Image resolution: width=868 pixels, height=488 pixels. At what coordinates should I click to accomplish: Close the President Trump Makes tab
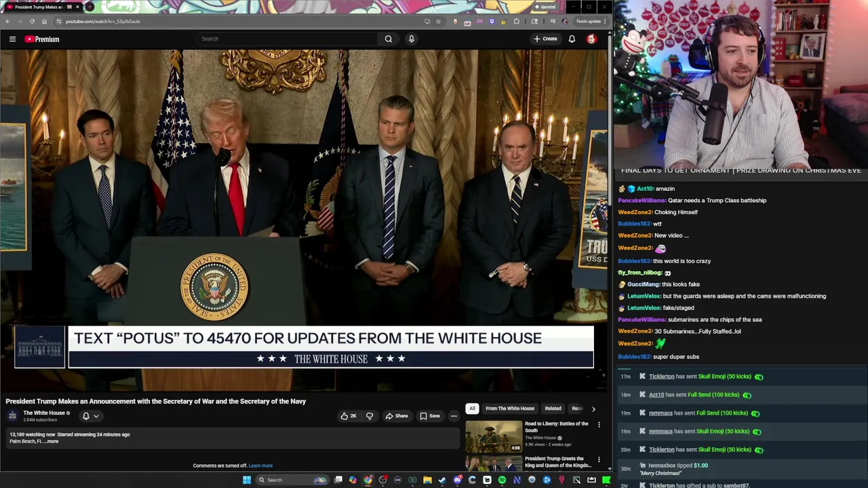point(77,7)
